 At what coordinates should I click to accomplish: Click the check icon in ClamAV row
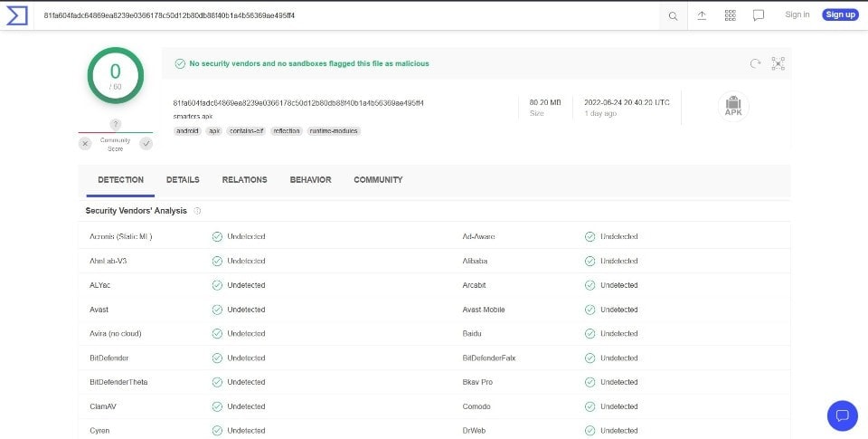pyautogui.click(x=217, y=406)
